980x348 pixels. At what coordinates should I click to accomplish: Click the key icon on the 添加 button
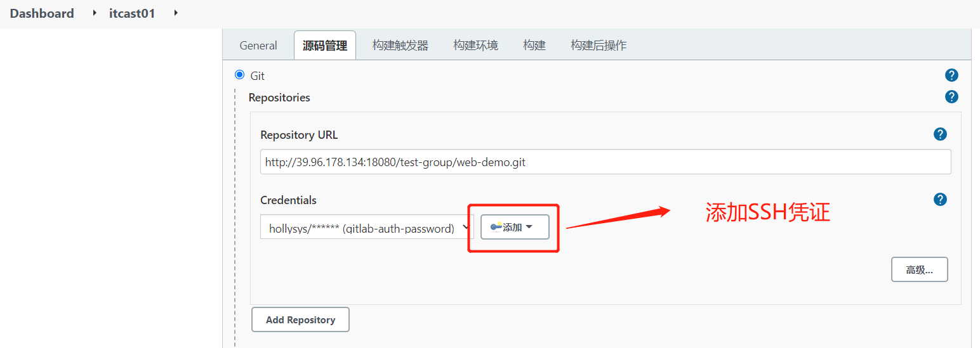pos(496,227)
